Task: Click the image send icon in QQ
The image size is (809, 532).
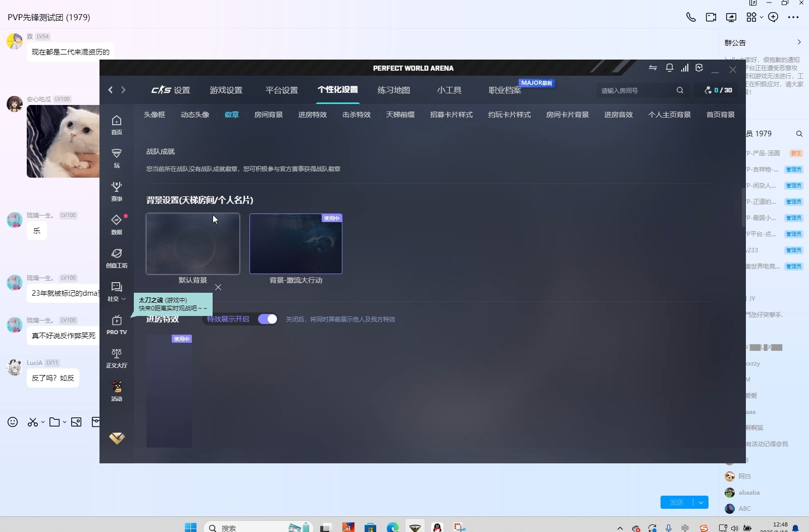Action: tap(76, 422)
